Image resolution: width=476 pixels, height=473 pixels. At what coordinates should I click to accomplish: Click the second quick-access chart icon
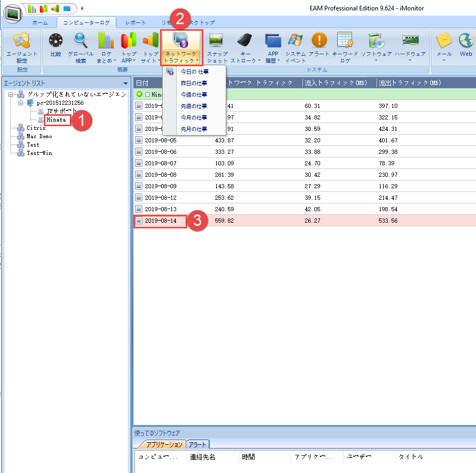coord(44,9)
